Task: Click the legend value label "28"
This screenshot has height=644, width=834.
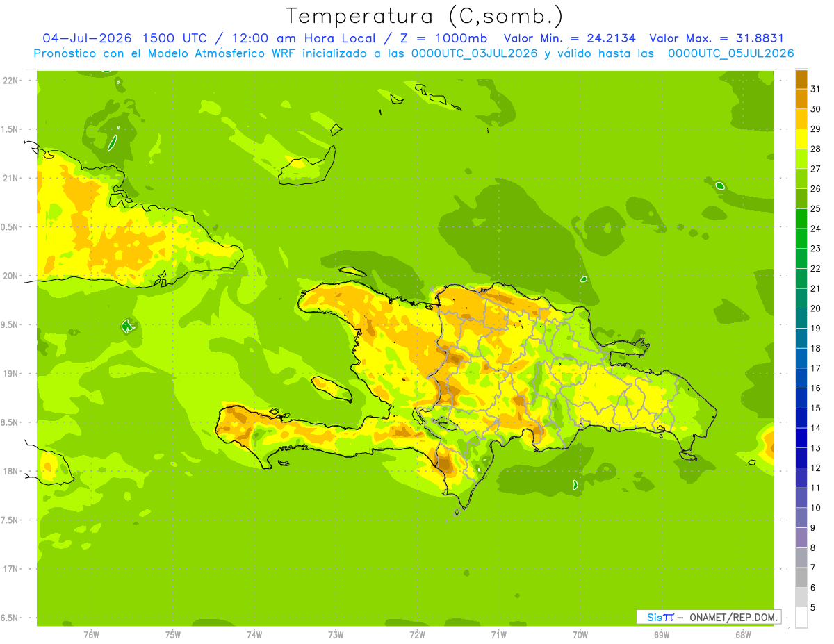Action: point(815,149)
